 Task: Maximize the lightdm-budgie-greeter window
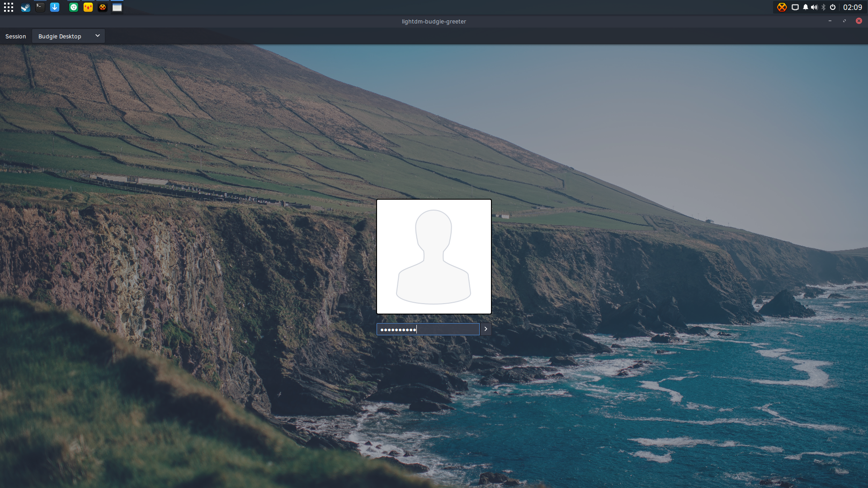[x=844, y=21]
